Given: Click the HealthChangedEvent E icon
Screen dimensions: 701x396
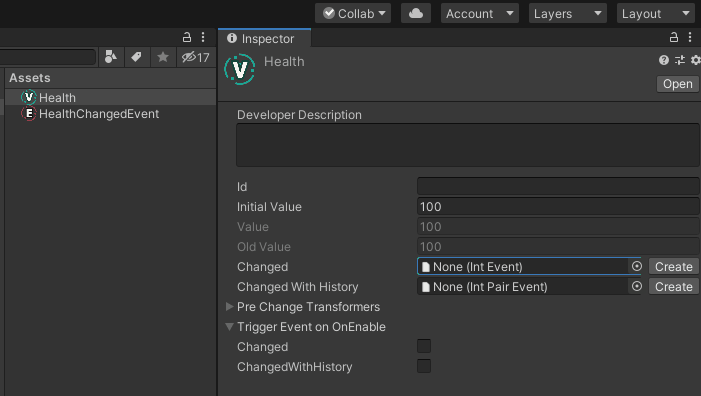Looking at the screenshot, I should pos(29,114).
